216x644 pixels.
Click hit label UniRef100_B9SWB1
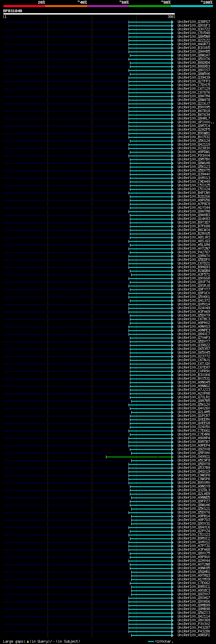[194, 133]
